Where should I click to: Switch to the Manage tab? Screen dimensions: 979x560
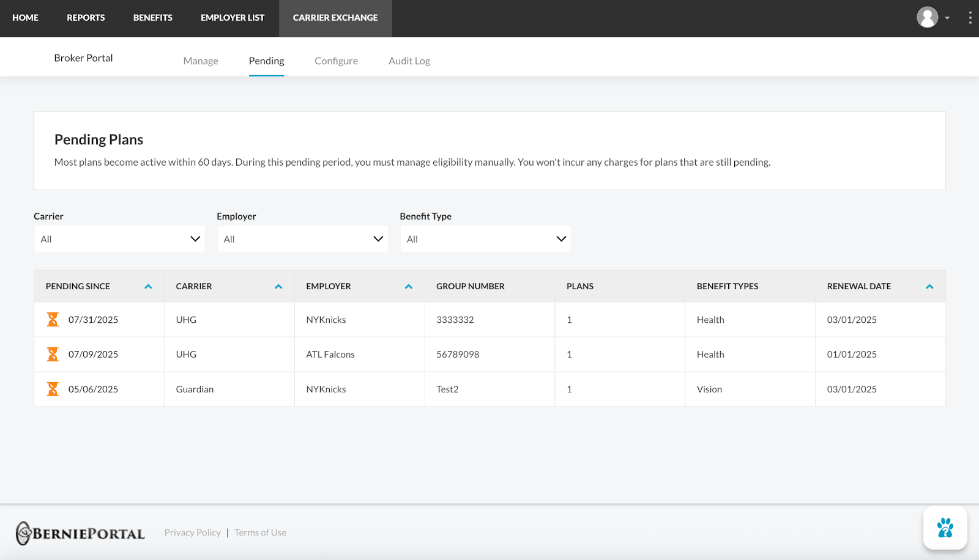click(x=201, y=61)
